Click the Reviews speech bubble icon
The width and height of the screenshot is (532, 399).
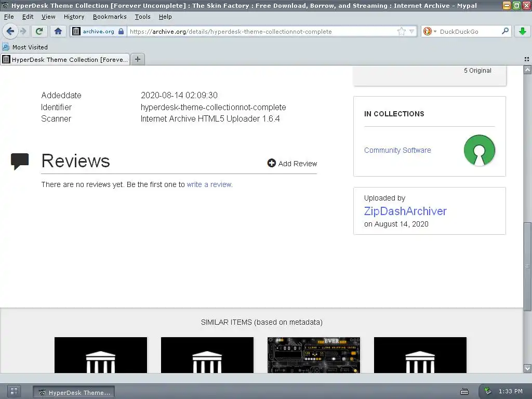[20, 161]
